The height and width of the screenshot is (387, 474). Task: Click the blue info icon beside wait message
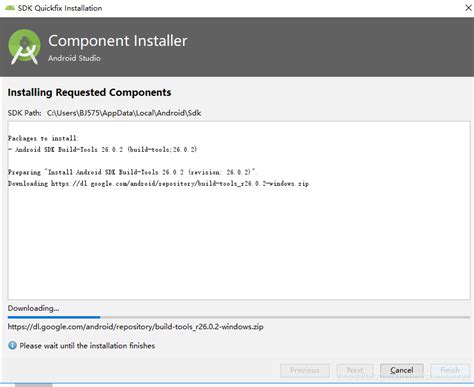tap(12, 345)
